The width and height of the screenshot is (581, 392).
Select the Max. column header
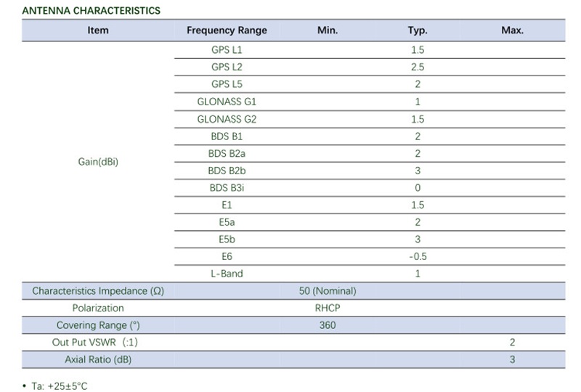coord(512,30)
